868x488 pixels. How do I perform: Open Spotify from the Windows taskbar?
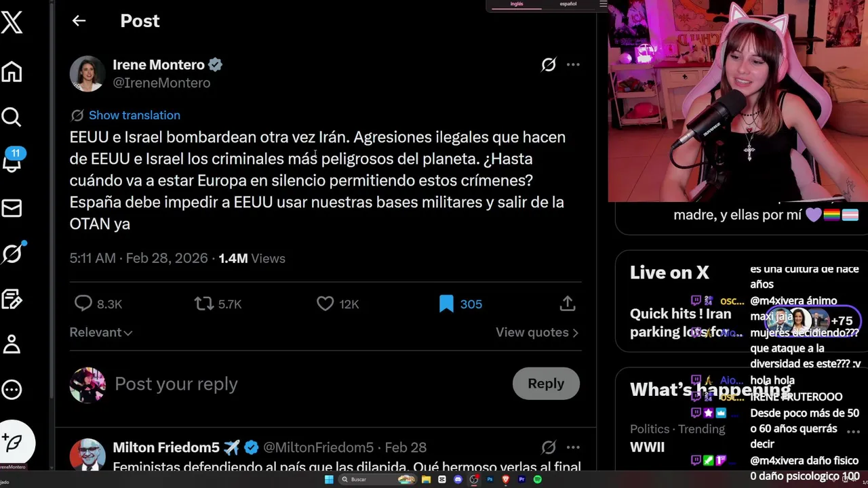pyautogui.click(x=538, y=480)
